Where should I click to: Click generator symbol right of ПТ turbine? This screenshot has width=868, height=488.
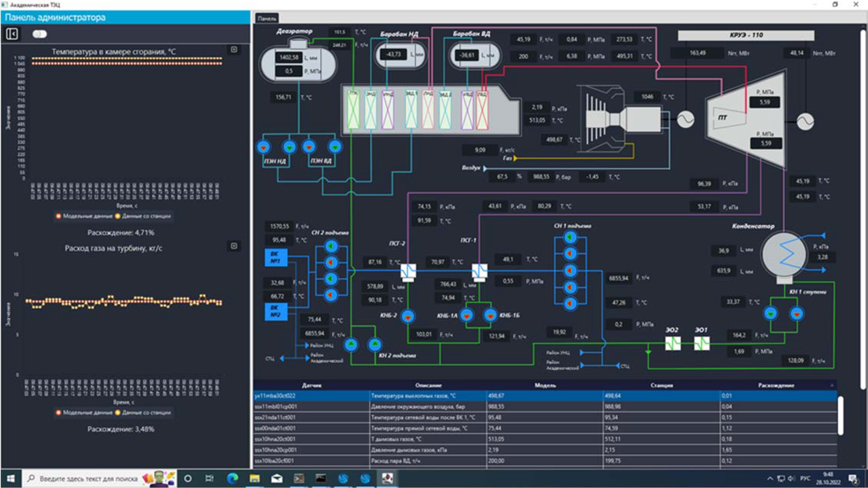coord(805,122)
